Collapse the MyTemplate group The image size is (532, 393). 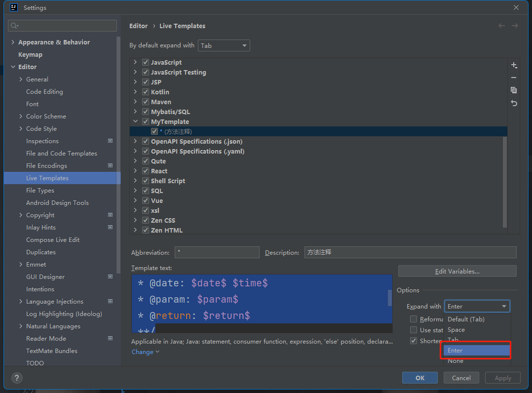pos(135,121)
